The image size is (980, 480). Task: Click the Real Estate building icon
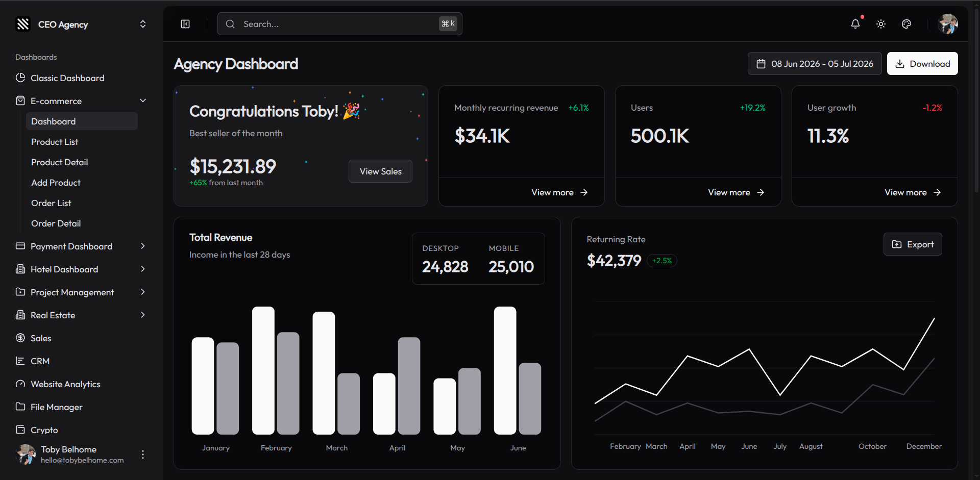[20, 315]
